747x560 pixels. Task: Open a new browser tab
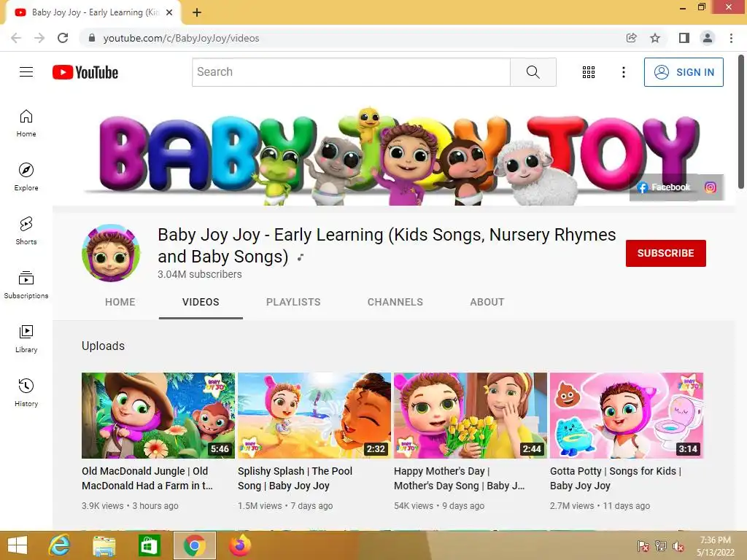coord(197,13)
